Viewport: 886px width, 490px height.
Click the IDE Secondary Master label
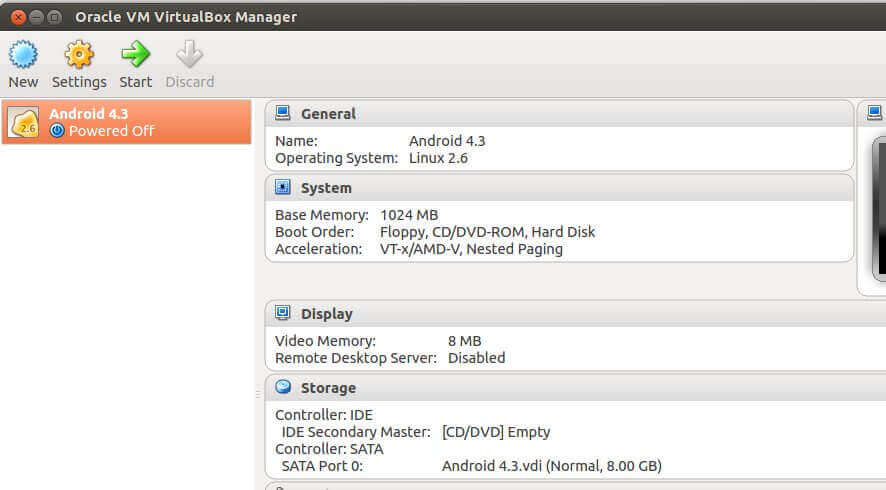pyautogui.click(x=356, y=432)
